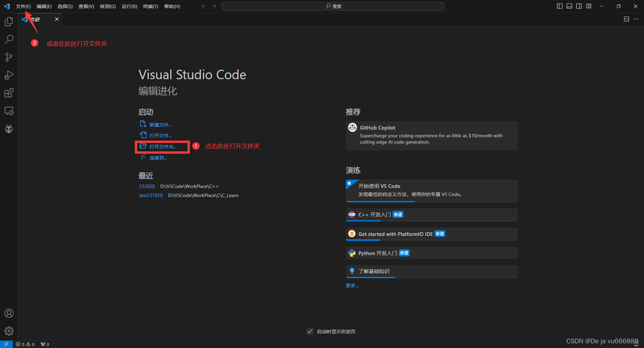
Task: Uncheck 启动时显示欢迎页 checkbox
Action: tap(310, 332)
